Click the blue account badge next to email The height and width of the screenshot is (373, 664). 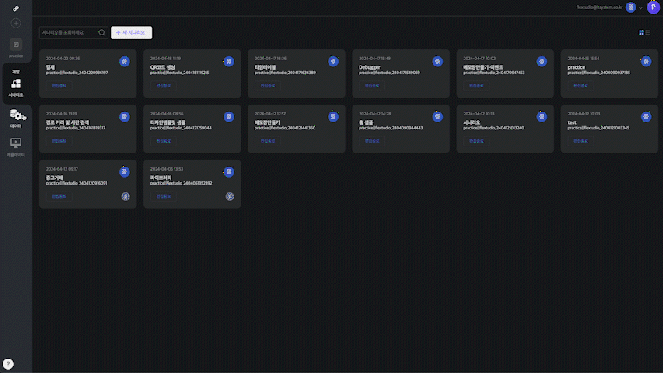point(631,7)
